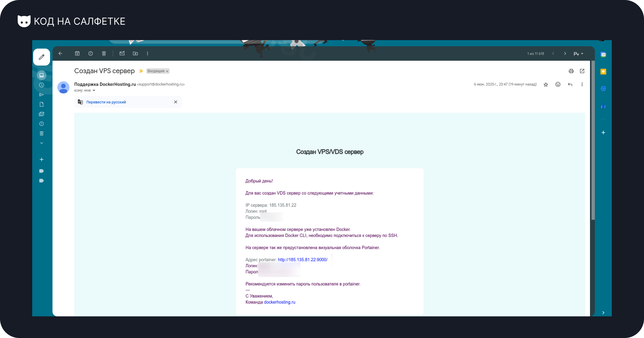The height and width of the screenshot is (338, 644).
Task: Click the 1 из 11 618 counter
Action: [x=535, y=54]
